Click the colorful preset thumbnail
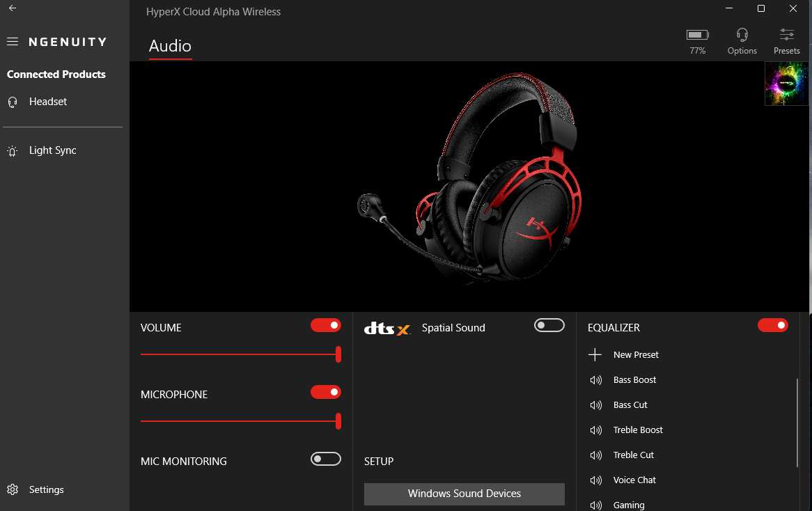 point(787,84)
